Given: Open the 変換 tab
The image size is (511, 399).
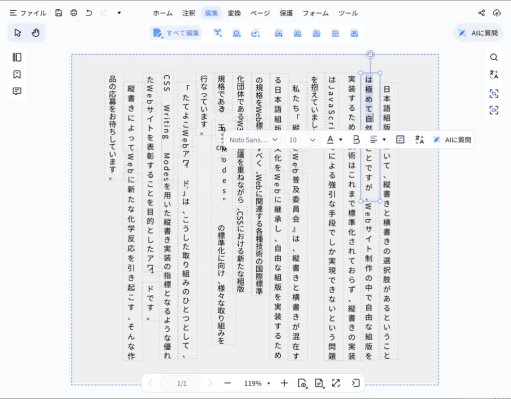Looking at the screenshot, I should click(234, 13).
